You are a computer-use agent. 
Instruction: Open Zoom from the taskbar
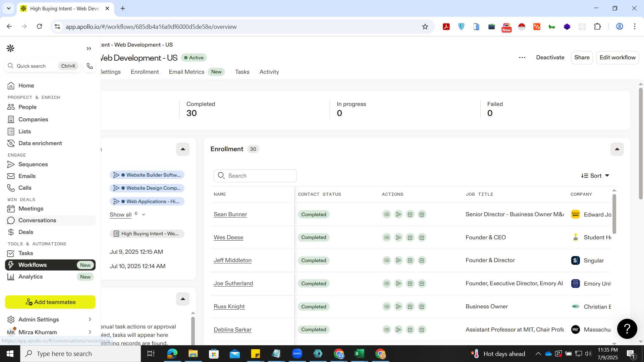point(297,354)
